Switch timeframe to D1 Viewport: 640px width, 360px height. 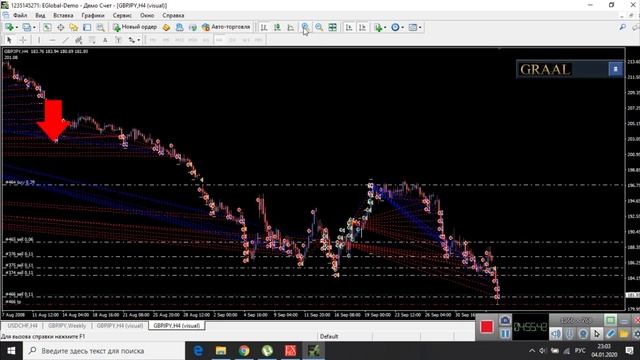pos(232,40)
